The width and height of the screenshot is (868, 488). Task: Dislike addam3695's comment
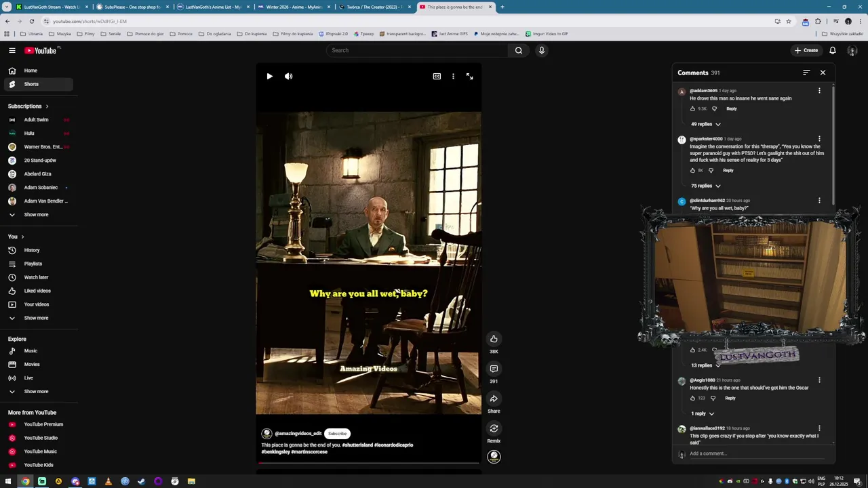pos(714,108)
